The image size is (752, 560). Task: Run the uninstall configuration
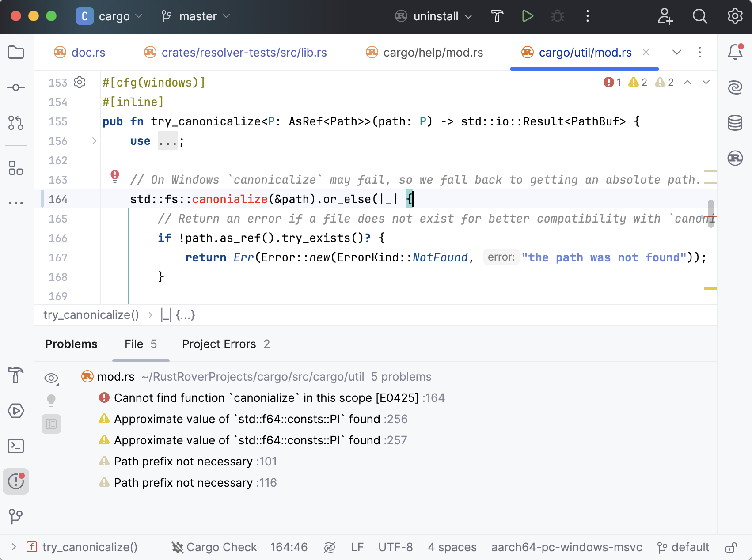[527, 16]
